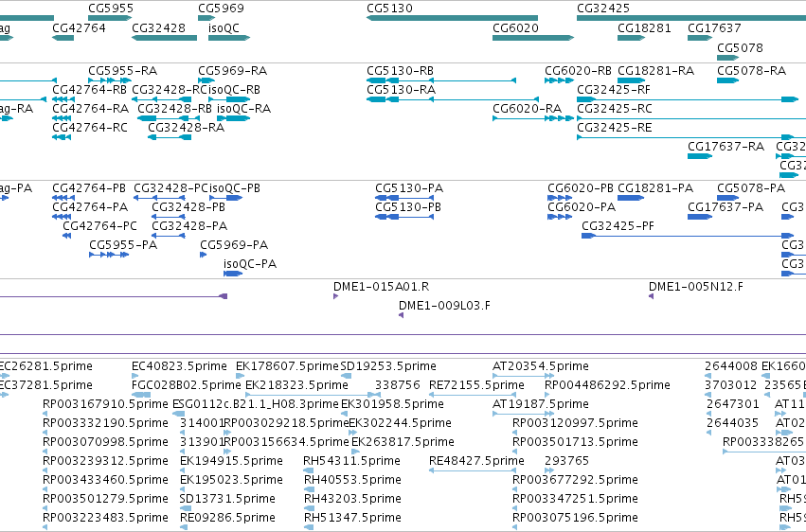
Task: Select the CG42764 gene label
Action: 79,27
